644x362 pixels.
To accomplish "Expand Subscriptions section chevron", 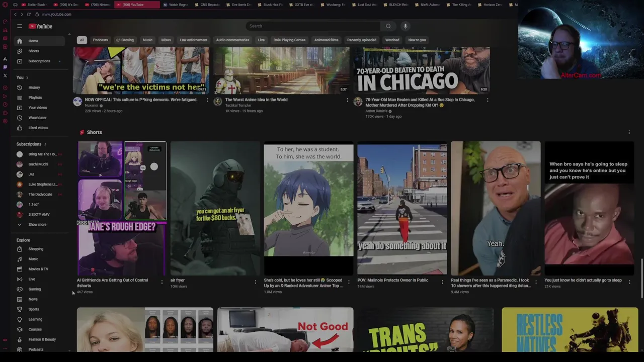I will (45, 144).
